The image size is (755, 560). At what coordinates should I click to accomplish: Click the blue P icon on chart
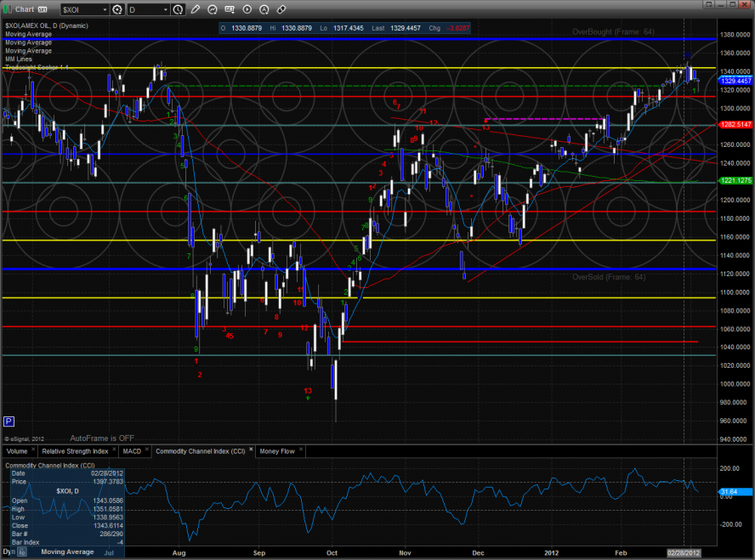(9, 421)
